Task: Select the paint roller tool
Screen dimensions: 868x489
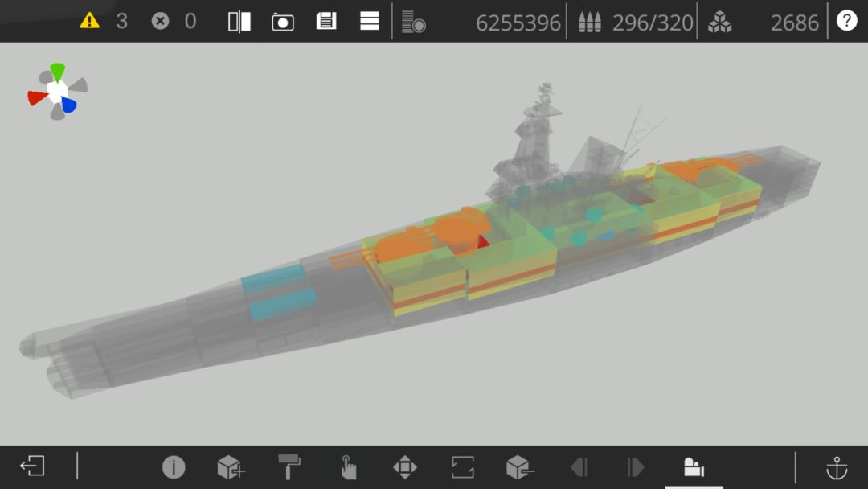Action: point(289,466)
